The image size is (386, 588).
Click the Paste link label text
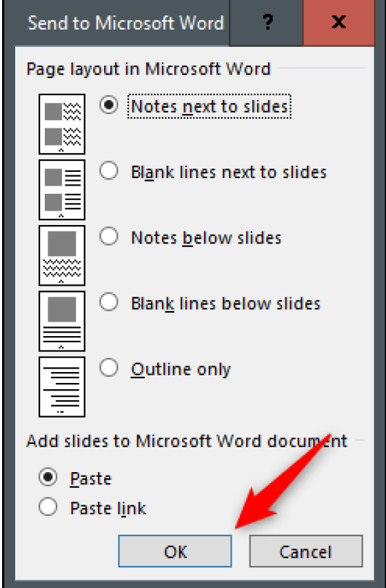pyautogui.click(x=108, y=509)
